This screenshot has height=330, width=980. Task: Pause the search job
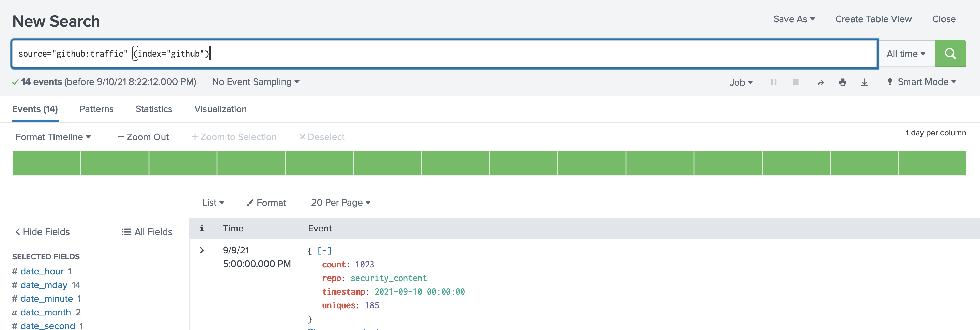click(774, 82)
